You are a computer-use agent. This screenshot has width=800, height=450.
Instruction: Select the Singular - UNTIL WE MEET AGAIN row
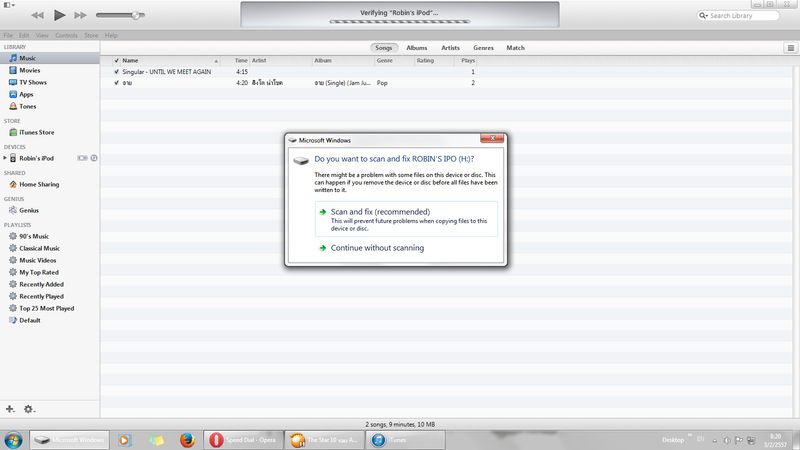tap(446, 72)
